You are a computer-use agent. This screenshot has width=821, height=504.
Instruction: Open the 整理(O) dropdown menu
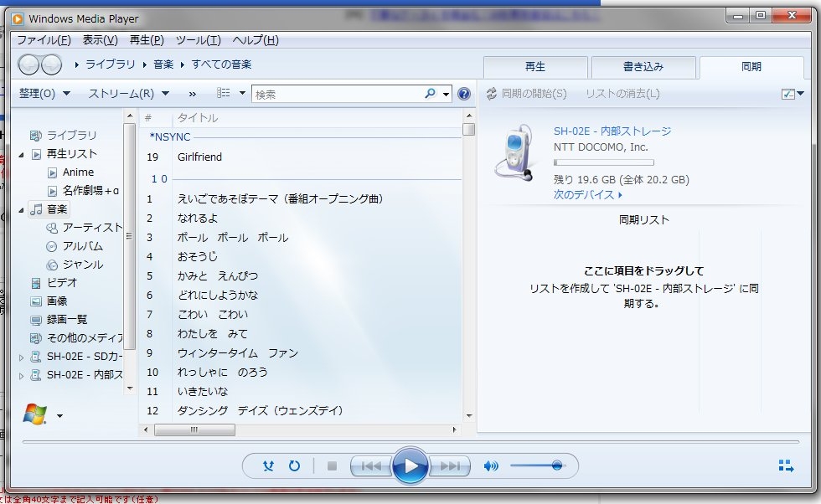click(x=44, y=94)
